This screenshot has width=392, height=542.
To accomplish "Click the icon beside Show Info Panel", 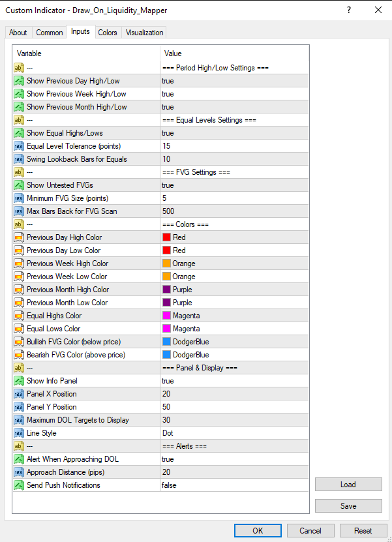I will 19,381.
